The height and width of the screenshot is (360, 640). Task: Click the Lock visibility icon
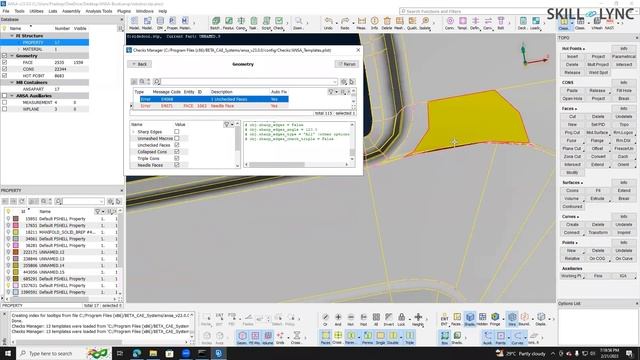tap(402, 318)
